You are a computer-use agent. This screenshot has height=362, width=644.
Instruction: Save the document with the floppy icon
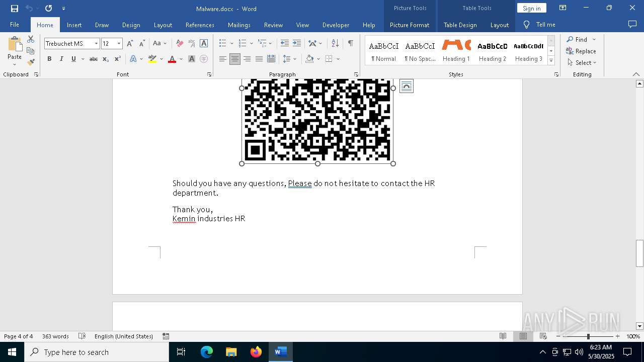pos(15,8)
